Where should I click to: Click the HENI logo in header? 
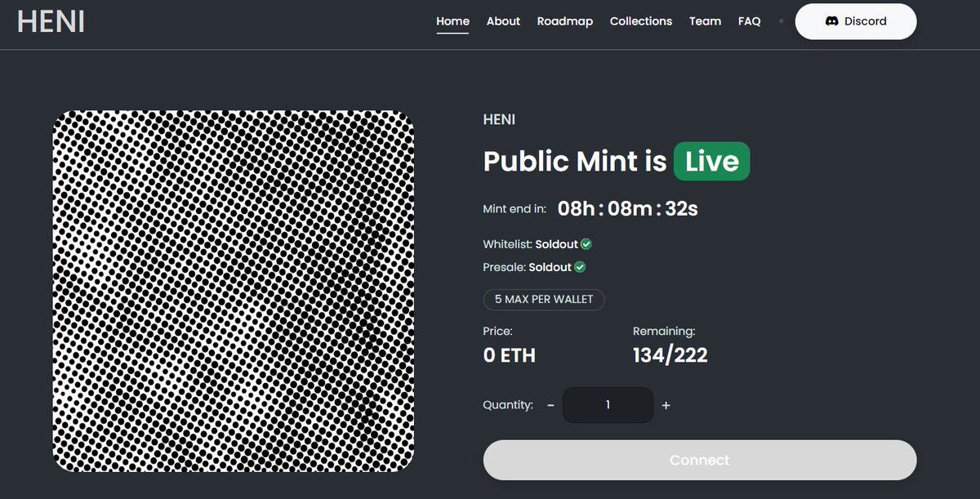(51, 21)
